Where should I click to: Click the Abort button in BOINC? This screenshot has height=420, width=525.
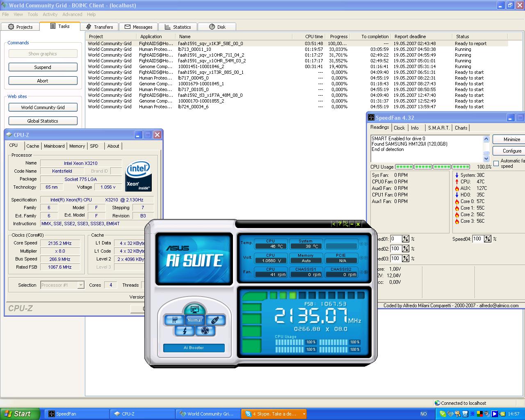coord(43,81)
